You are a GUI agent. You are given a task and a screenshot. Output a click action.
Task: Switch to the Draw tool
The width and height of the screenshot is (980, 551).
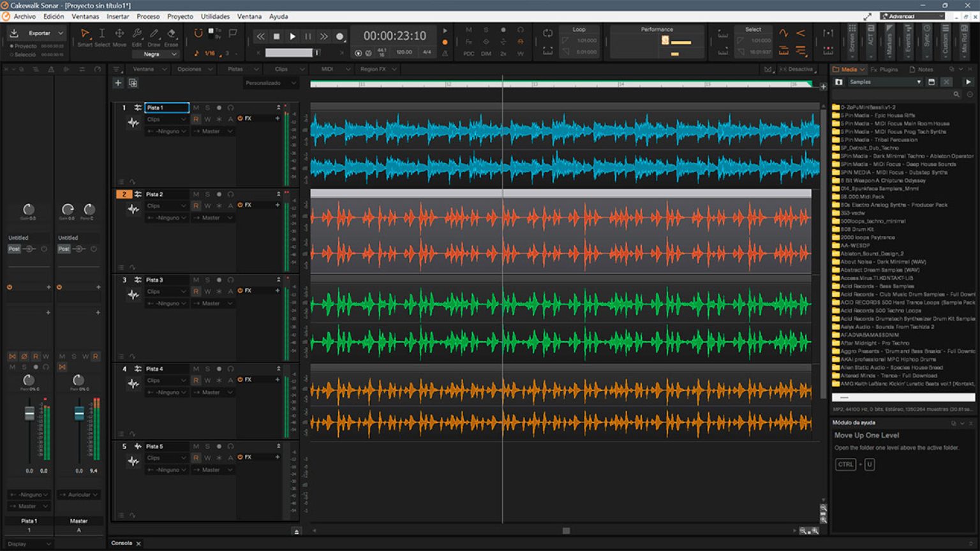pos(153,34)
